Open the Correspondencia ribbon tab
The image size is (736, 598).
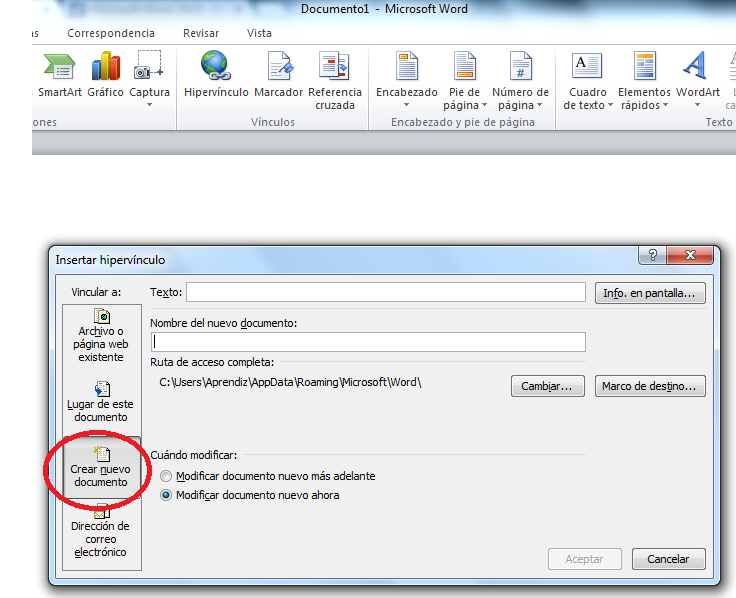(x=111, y=33)
